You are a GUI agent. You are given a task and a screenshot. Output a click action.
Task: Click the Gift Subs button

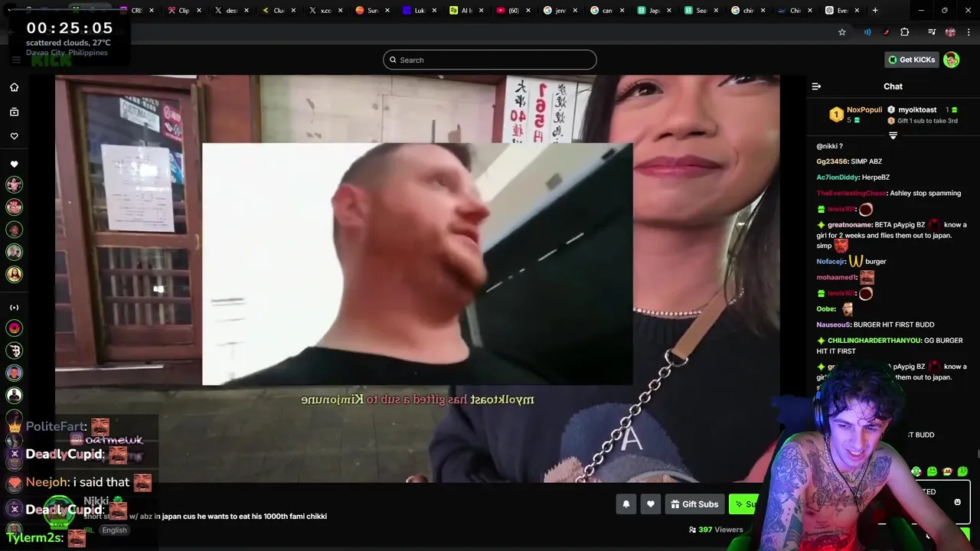[694, 504]
